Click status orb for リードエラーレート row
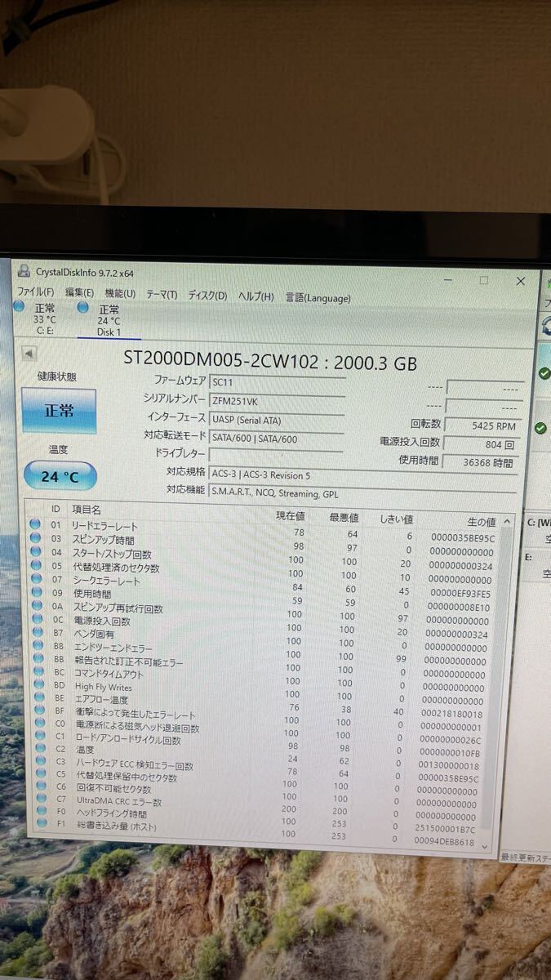The height and width of the screenshot is (980, 551). click(35, 524)
